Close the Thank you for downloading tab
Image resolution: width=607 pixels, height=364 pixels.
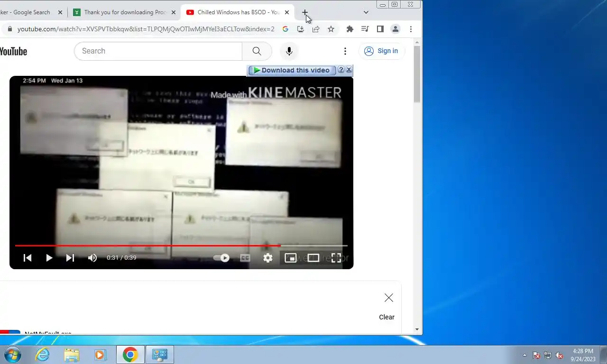174,12
